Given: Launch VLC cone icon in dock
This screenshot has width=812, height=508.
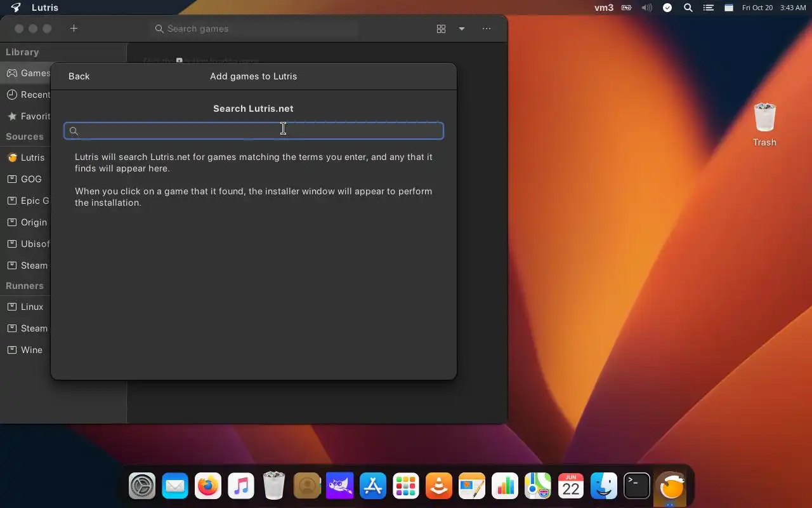Looking at the screenshot, I should tap(439, 487).
